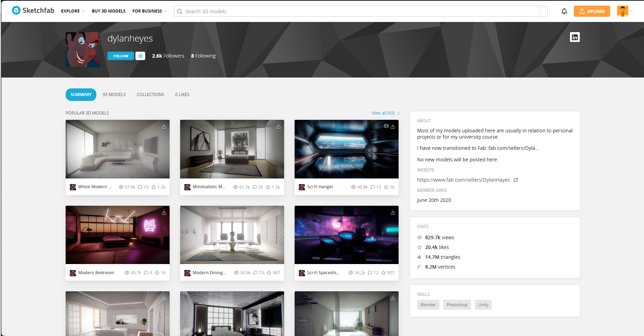The height and width of the screenshot is (336, 644).
Task: Open the Collections tab
Action: tap(150, 95)
